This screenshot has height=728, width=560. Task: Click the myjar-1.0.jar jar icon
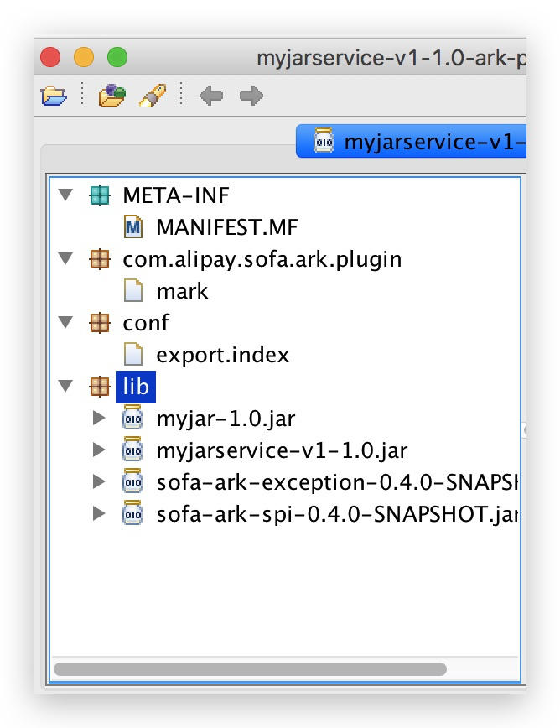[132, 418]
